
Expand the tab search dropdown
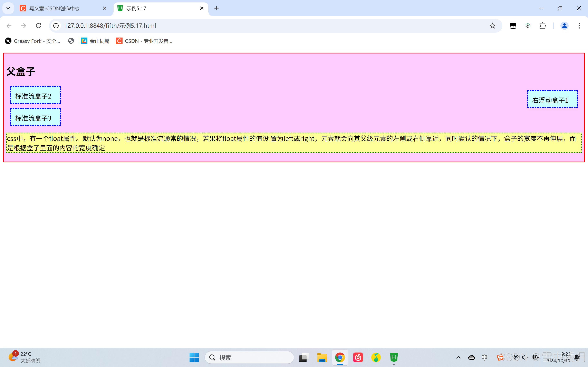(x=8, y=8)
